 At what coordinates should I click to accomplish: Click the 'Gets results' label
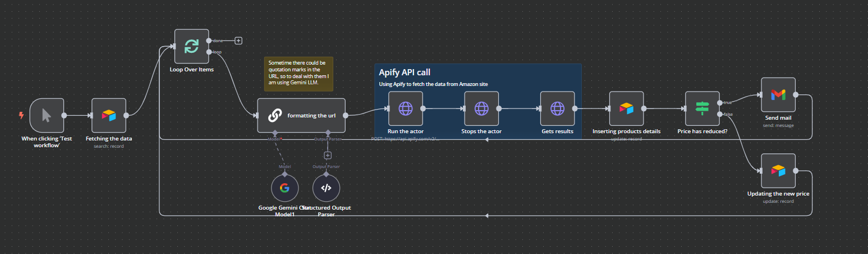pos(557,131)
